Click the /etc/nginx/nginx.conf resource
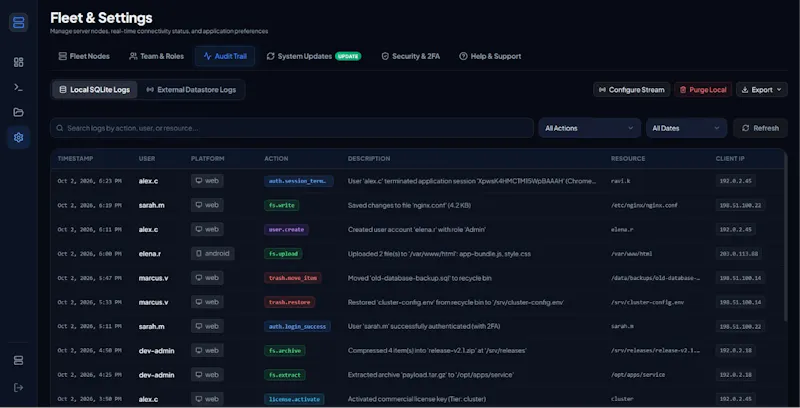Viewport: 800px width, 408px height. pyautogui.click(x=644, y=205)
